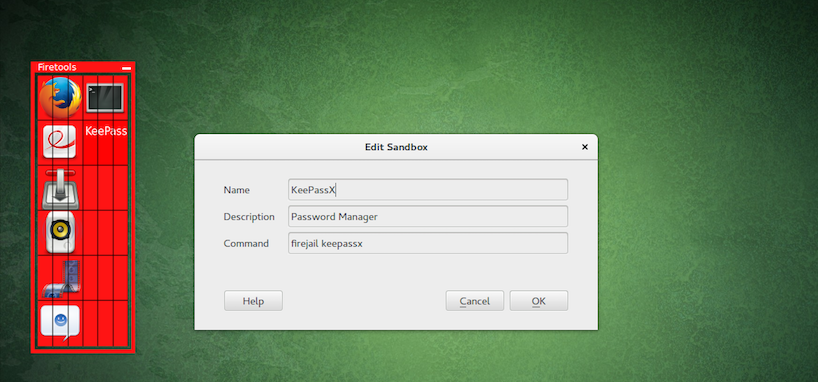Click the Description field with Password Manager

428,216
